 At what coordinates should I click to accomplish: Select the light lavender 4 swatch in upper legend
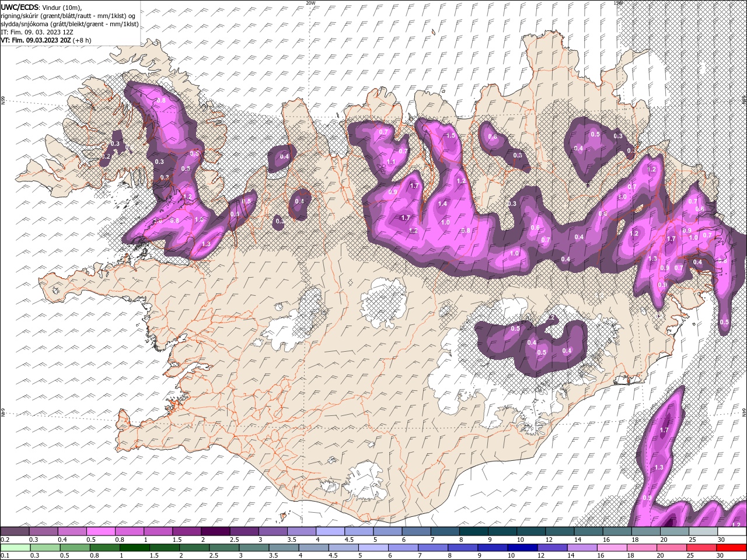[330, 531]
